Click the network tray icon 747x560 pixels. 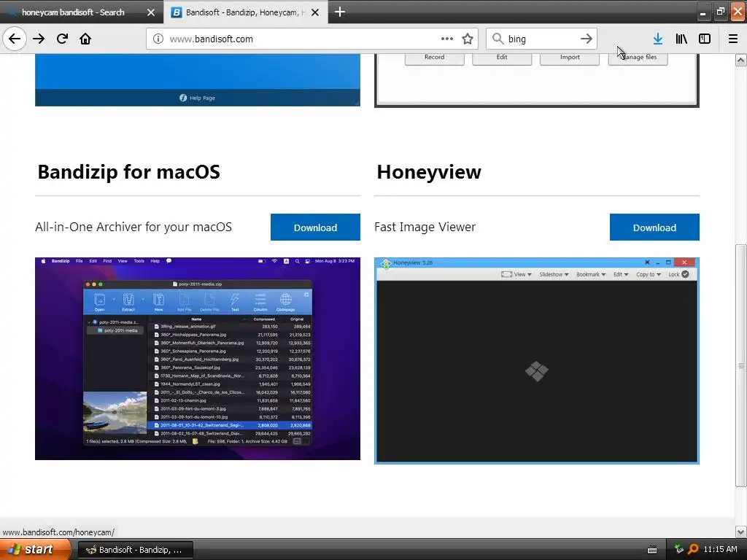(679, 550)
